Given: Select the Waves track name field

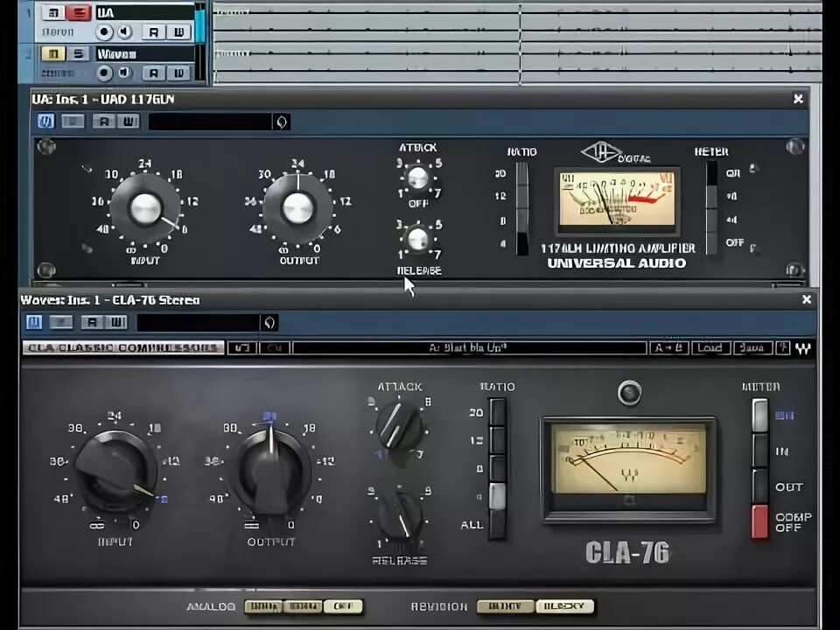Looking at the screenshot, I should (x=144, y=53).
